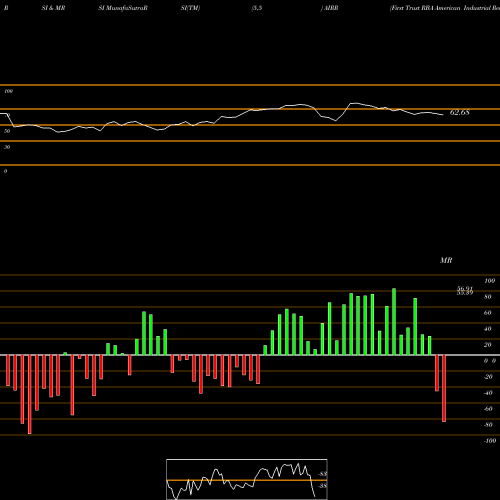Open the mini chart thumbnail at the bottom
Screen dimensions: 500x500
[x=247, y=479]
